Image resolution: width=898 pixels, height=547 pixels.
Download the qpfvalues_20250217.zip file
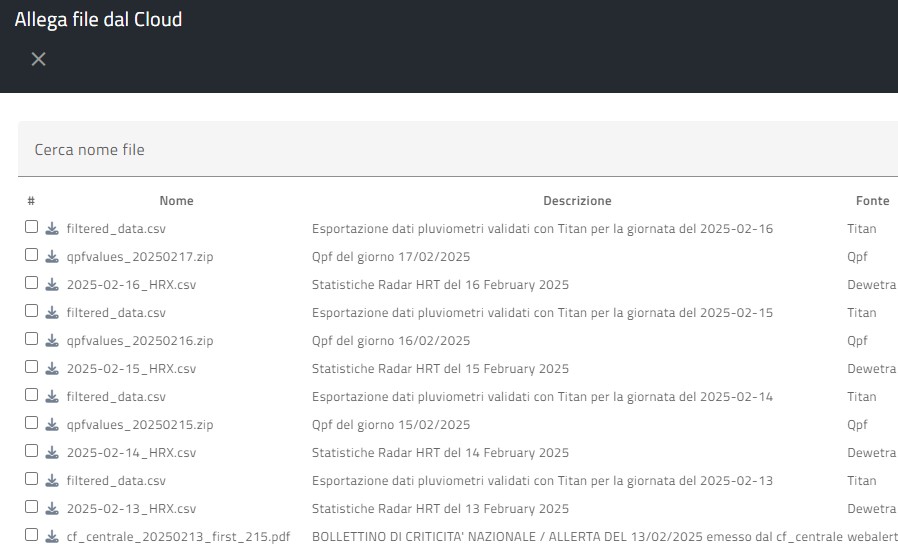[x=52, y=257]
